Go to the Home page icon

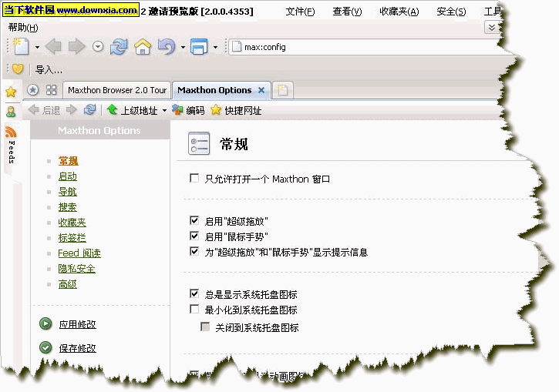coord(143,47)
